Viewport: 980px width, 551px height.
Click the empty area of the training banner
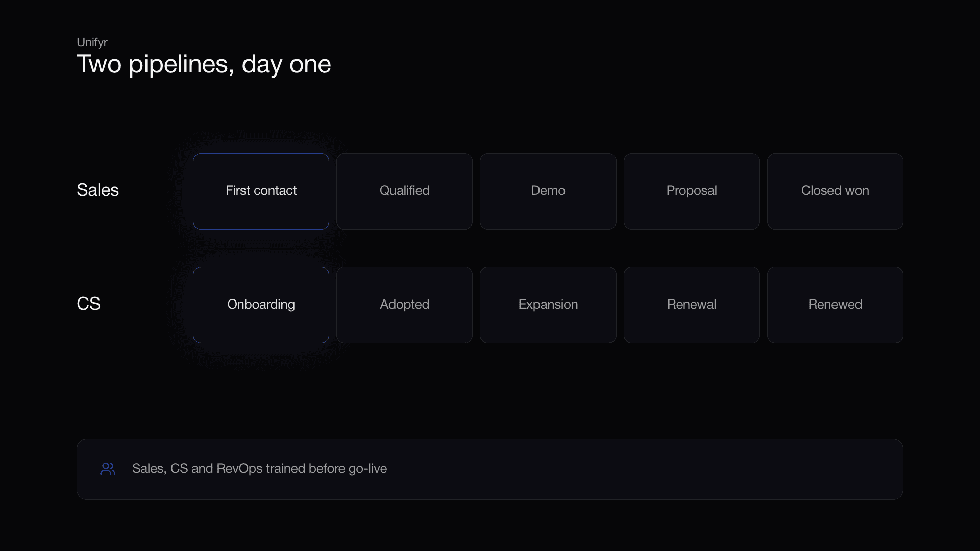click(x=643, y=469)
